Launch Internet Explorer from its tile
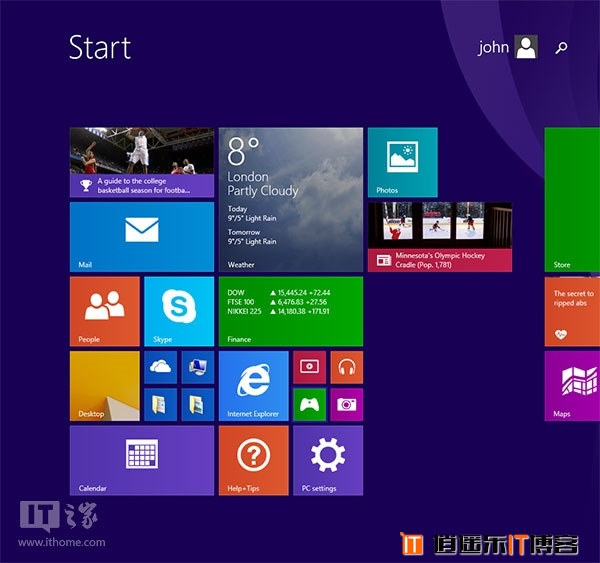Screen dimensions: 600x563 coord(254,386)
